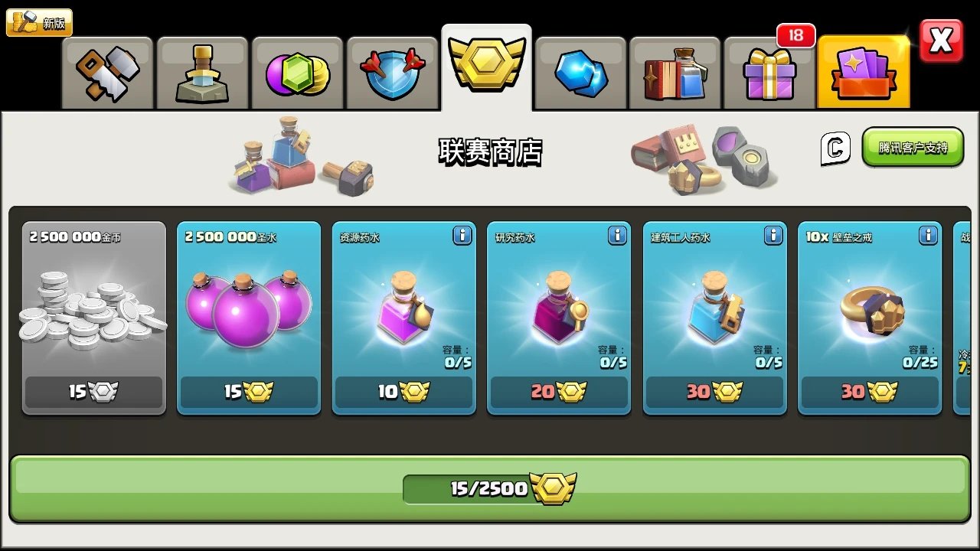
Task: Open the gift box tab with 18 badge
Action: pos(769,73)
